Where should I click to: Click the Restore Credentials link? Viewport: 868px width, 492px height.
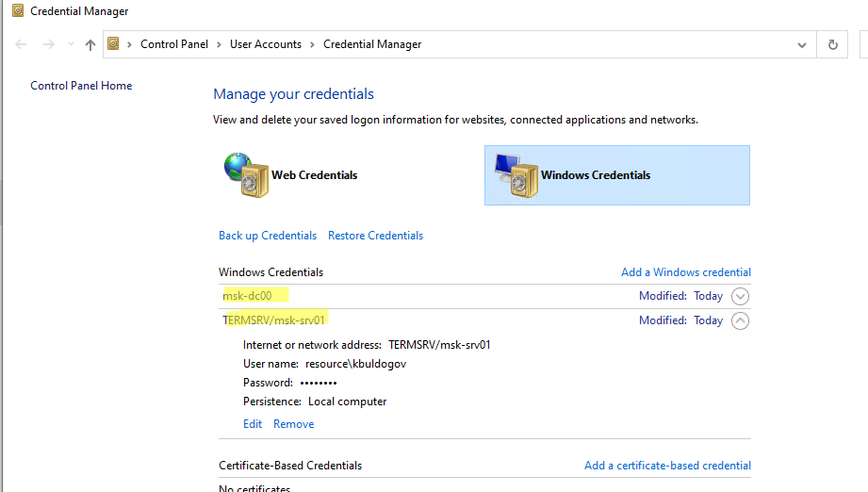(375, 236)
